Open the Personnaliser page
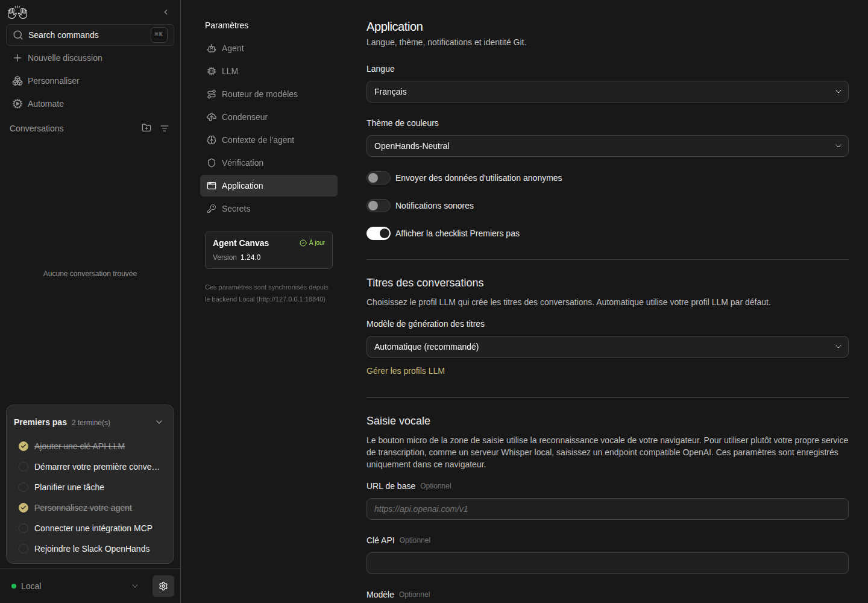The width and height of the screenshot is (868, 603). 90,81
